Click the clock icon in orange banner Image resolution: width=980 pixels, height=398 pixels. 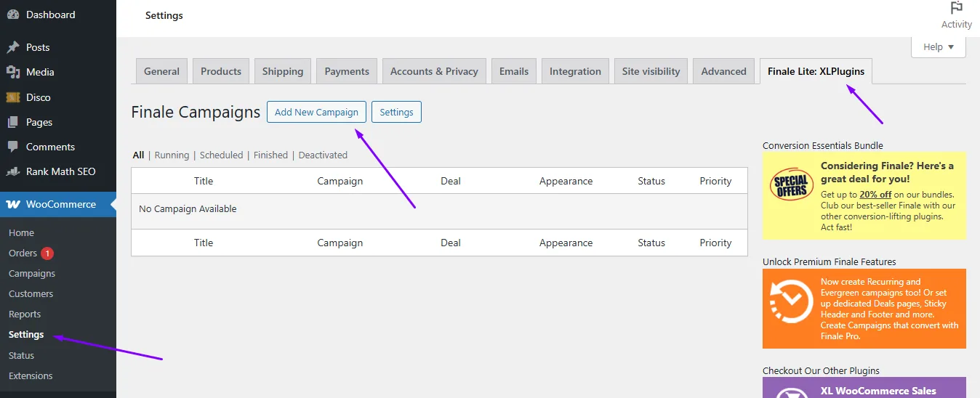pyautogui.click(x=791, y=301)
